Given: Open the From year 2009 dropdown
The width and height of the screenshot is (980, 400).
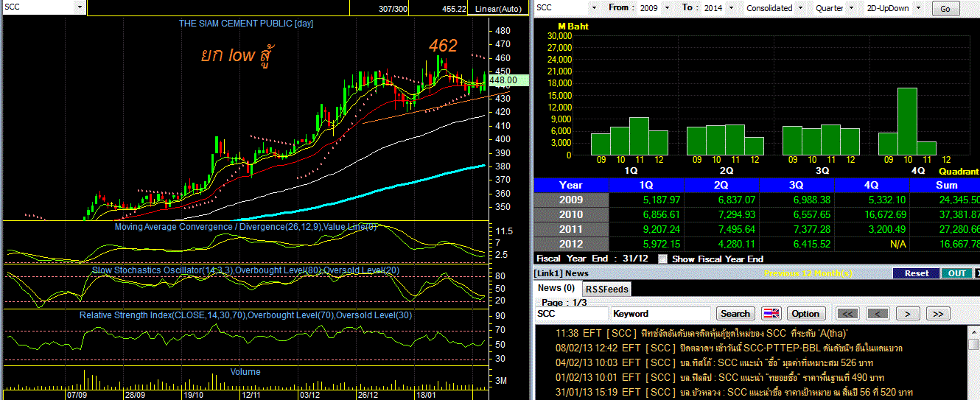Looking at the screenshot, I should click(667, 8).
